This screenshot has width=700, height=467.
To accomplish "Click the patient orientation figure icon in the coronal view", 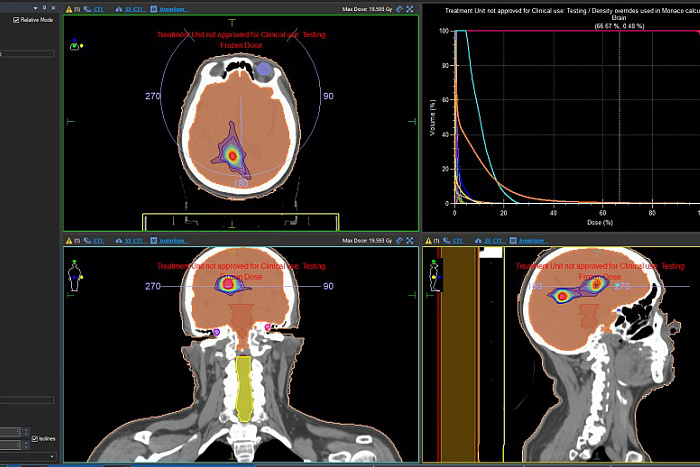I will tap(75, 275).
